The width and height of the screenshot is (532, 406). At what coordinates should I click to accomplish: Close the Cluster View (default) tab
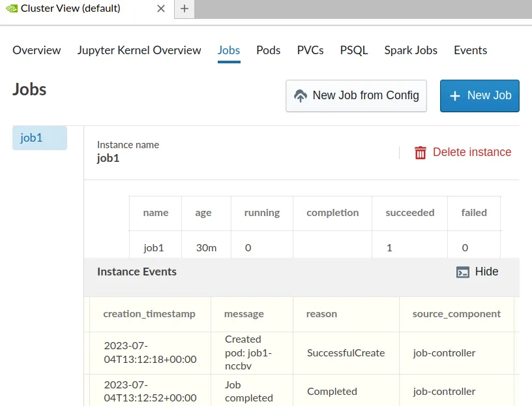click(161, 8)
